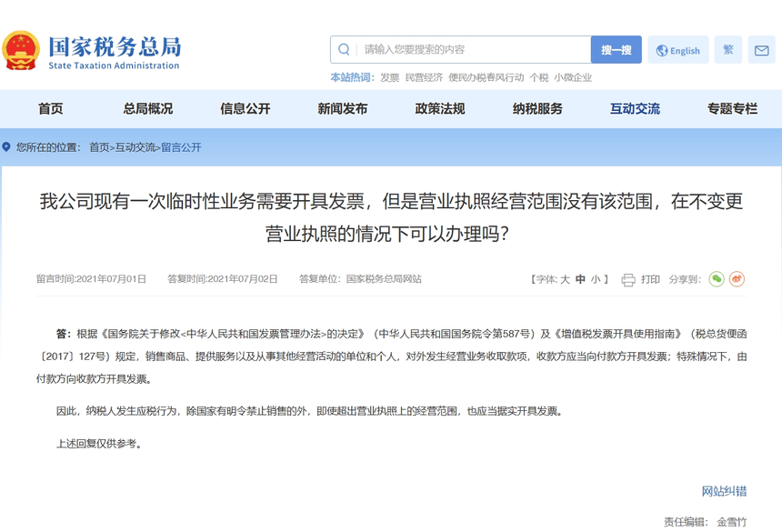Click the 答复时间:2021年07月02日 text

(223, 278)
